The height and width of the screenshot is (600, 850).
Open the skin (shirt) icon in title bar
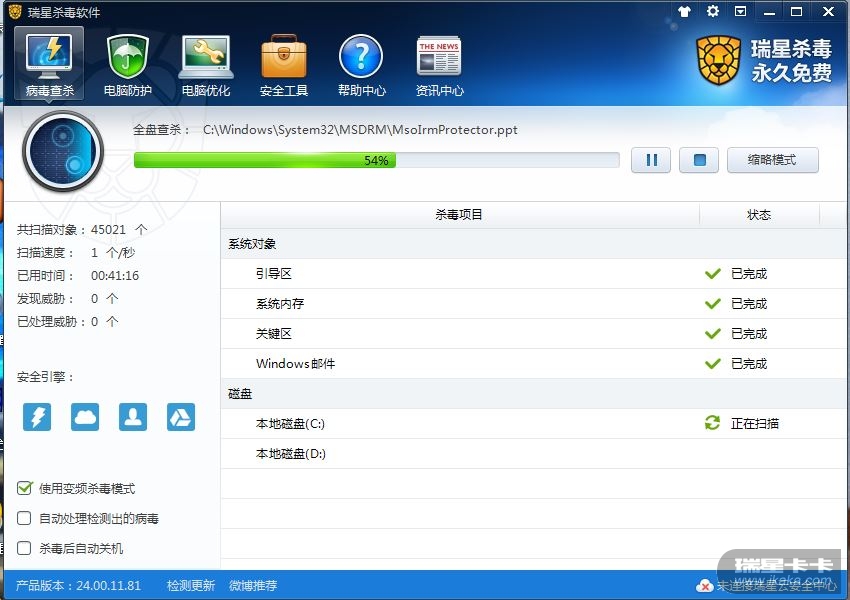tap(685, 11)
